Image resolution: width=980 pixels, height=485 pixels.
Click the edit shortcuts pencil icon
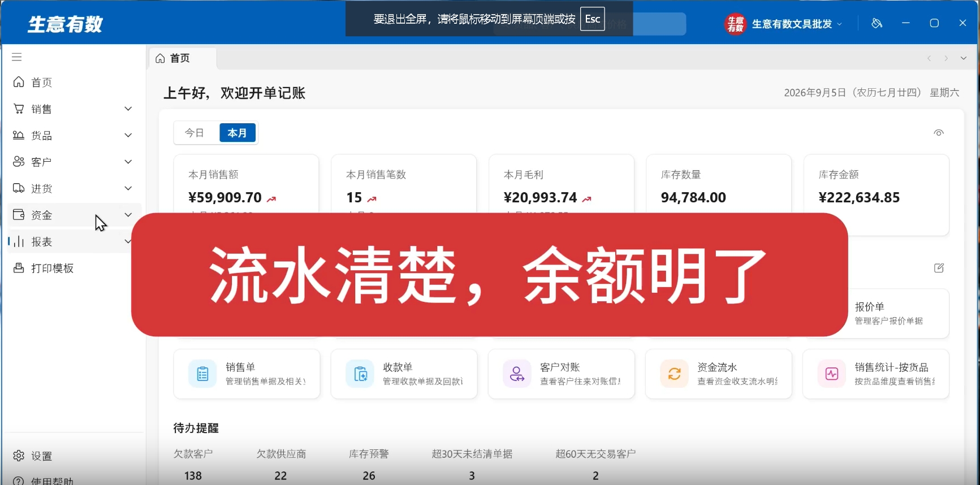[x=939, y=268]
